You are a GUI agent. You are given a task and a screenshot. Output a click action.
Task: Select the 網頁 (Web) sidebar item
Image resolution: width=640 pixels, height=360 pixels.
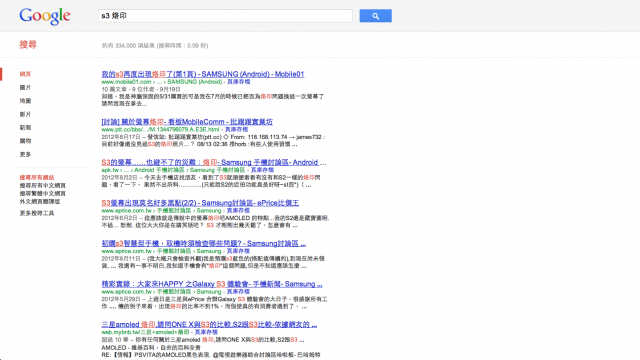pyautogui.click(x=25, y=74)
